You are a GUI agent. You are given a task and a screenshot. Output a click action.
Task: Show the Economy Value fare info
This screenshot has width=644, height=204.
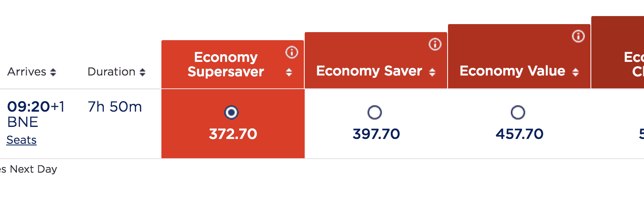(x=578, y=37)
